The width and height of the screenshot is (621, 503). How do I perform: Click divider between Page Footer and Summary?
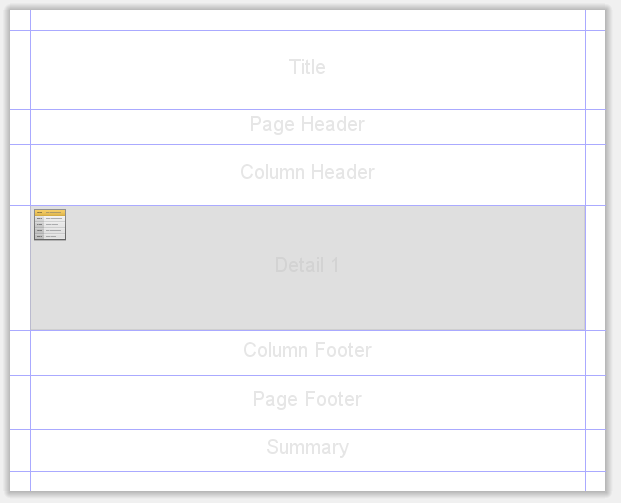(308, 429)
